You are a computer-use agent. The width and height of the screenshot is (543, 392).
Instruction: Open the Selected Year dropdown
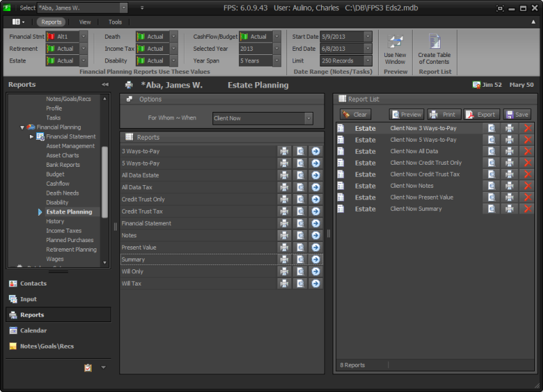click(276, 48)
